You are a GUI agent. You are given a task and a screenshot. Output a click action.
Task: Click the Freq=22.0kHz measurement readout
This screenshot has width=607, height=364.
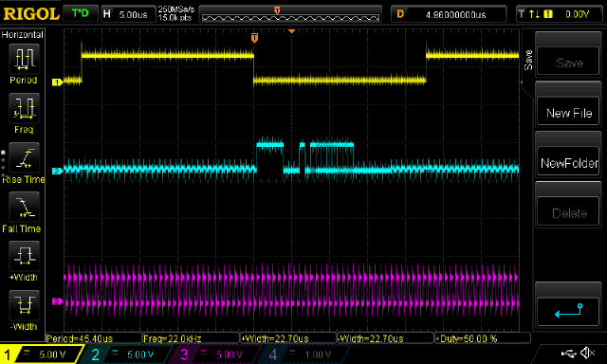click(x=191, y=338)
